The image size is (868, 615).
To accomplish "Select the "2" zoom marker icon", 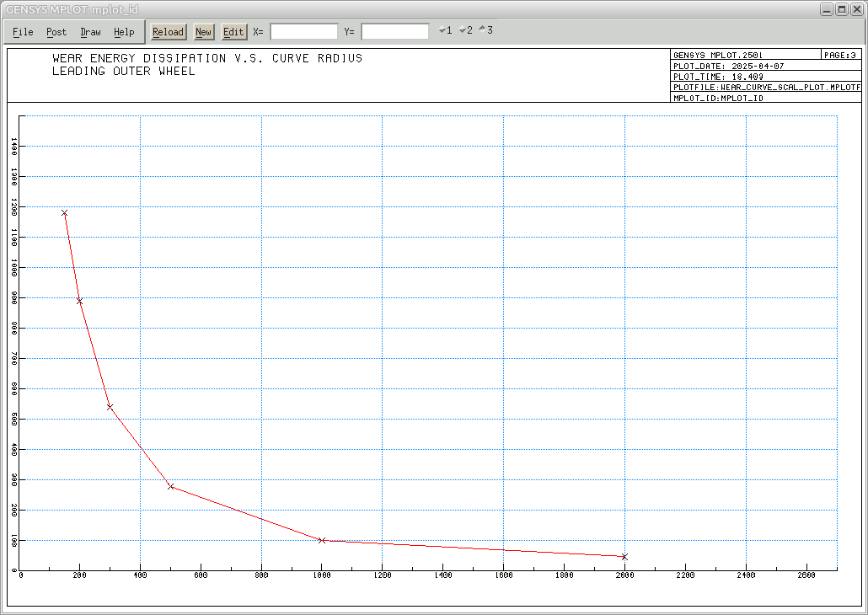I will coord(464,30).
